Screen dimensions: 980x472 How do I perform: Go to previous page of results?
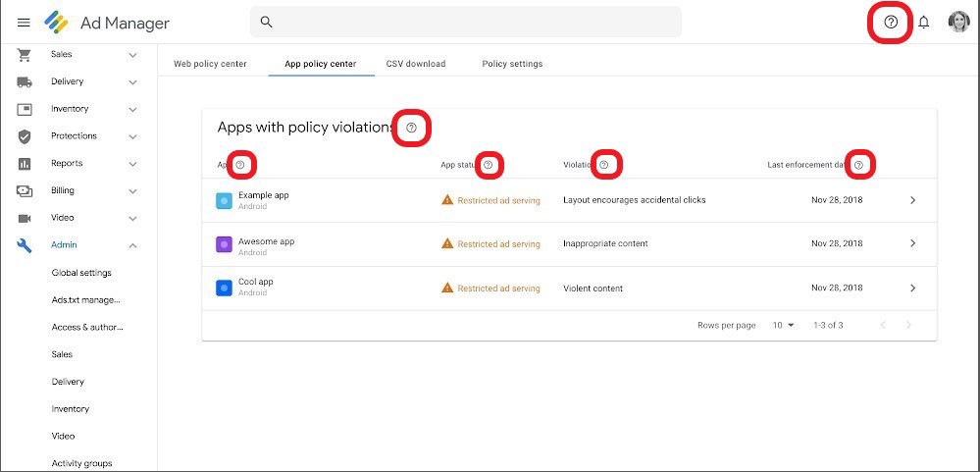(x=883, y=325)
